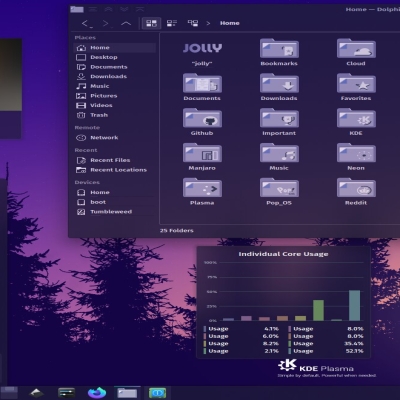Screen dimensions: 400x400
Task: Open Music in the Places panel
Action: tap(114, 86)
